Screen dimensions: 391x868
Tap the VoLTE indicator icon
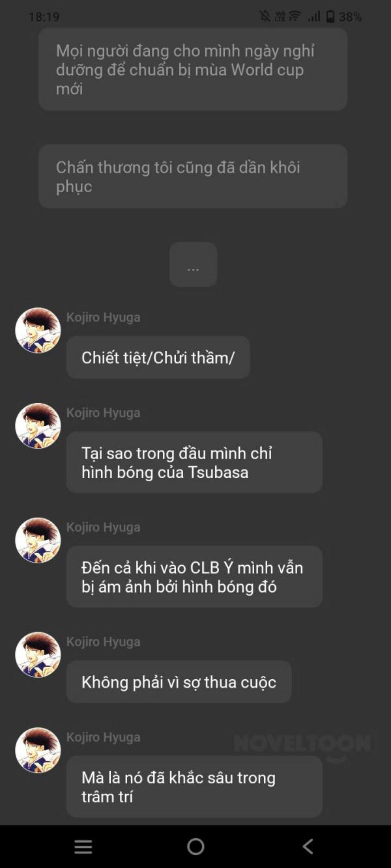point(280,17)
